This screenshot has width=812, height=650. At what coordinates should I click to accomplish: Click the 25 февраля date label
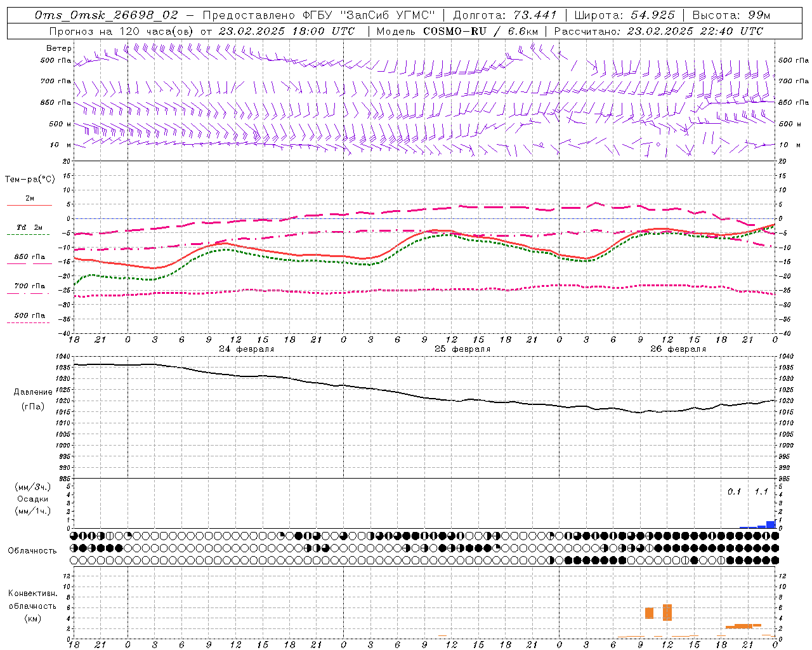tap(462, 349)
